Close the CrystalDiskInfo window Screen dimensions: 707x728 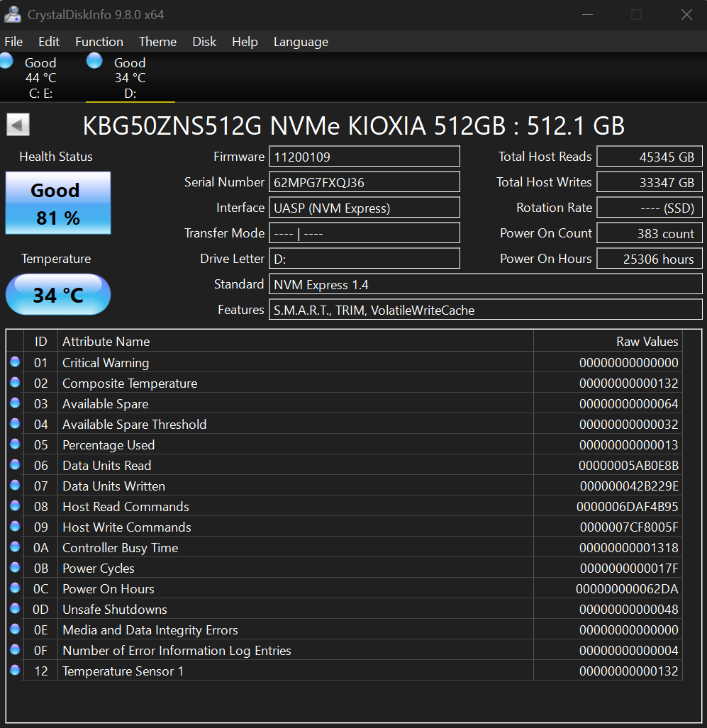coord(686,14)
